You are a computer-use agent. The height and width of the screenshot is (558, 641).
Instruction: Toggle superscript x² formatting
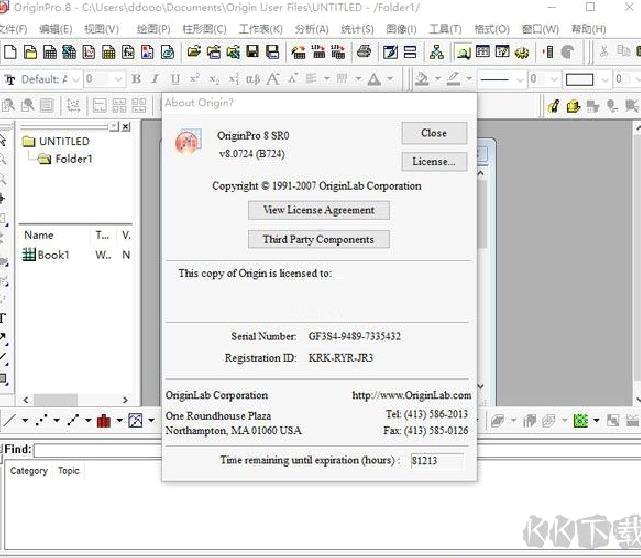(x=195, y=79)
